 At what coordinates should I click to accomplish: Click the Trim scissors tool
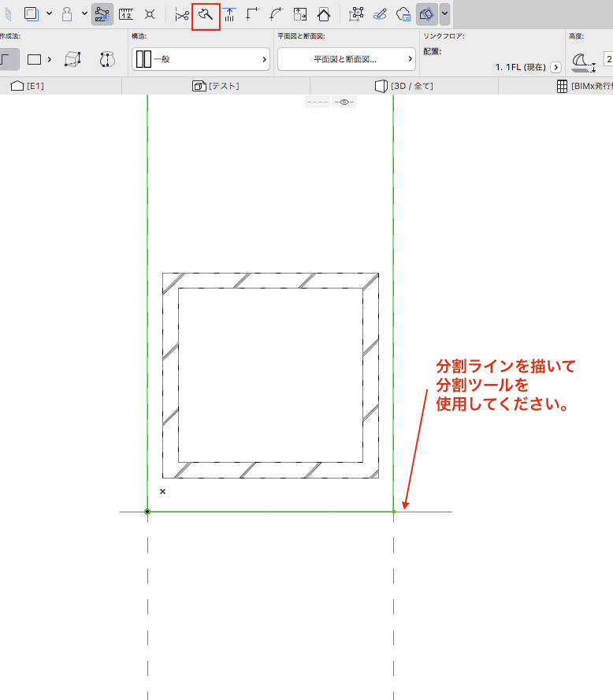click(182, 14)
